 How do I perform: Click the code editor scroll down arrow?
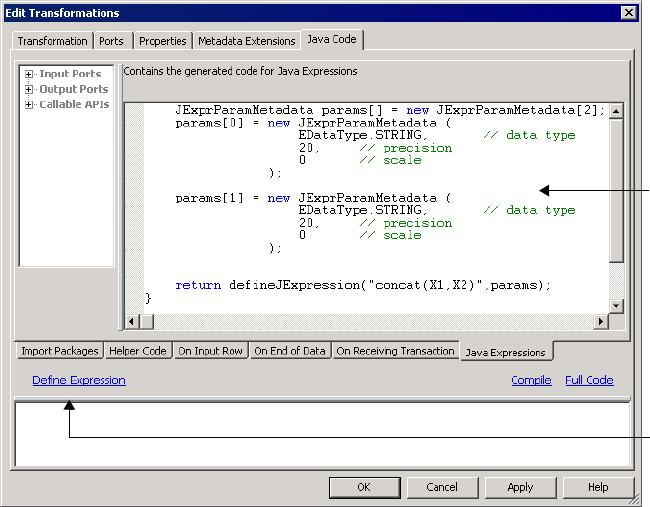coord(616,306)
